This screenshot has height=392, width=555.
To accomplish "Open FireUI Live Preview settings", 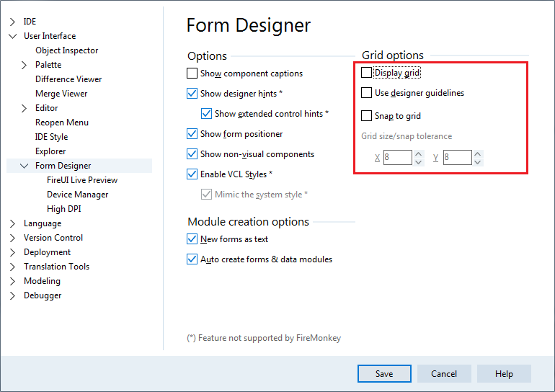I will click(82, 180).
